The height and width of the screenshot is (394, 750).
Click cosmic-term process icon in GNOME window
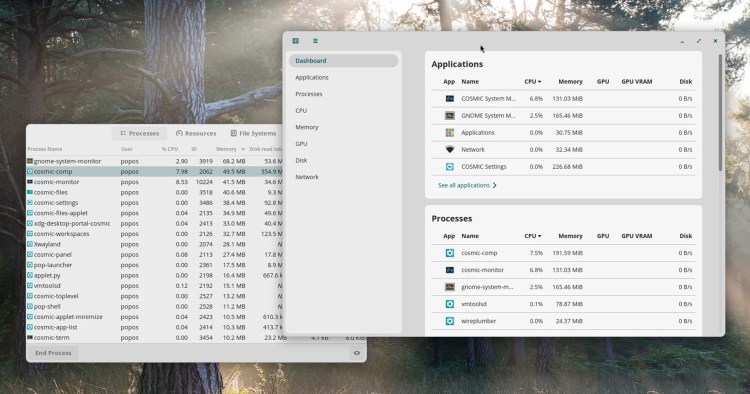30,338
